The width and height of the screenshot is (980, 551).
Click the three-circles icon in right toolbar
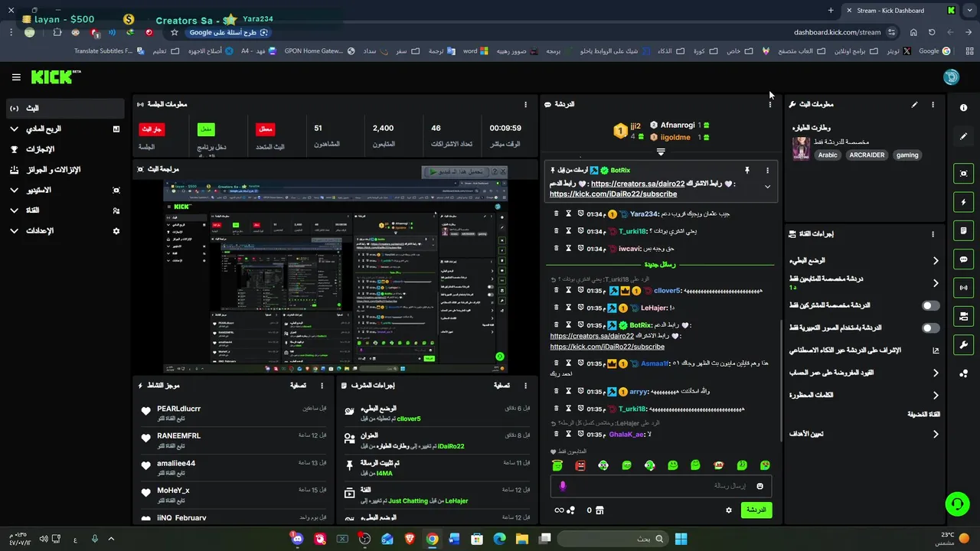(x=963, y=373)
